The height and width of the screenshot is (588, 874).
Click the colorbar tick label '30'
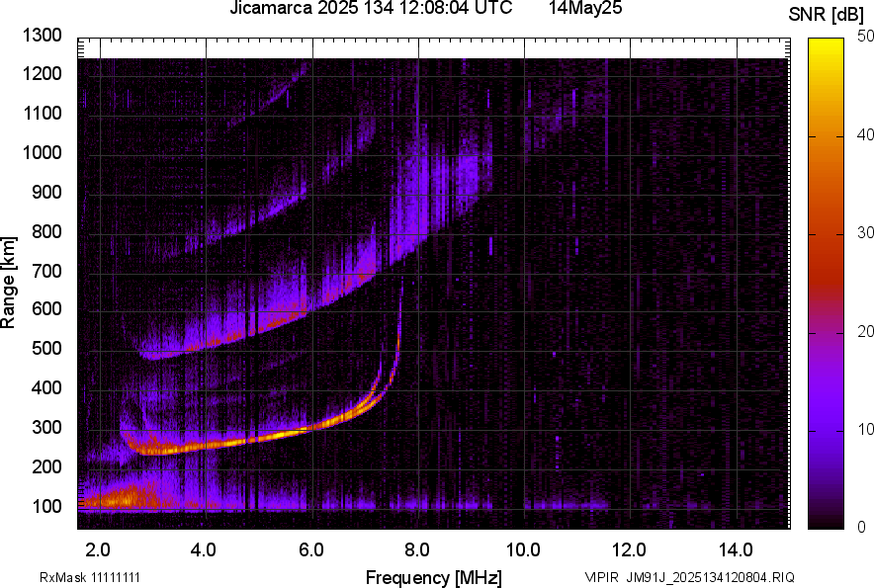click(x=866, y=232)
